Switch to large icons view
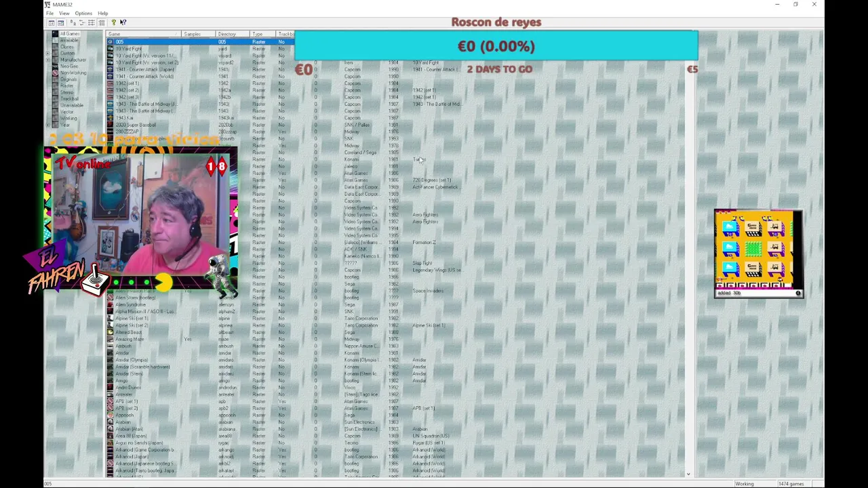This screenshot has width=868, height=488. (x=73, y=22)
